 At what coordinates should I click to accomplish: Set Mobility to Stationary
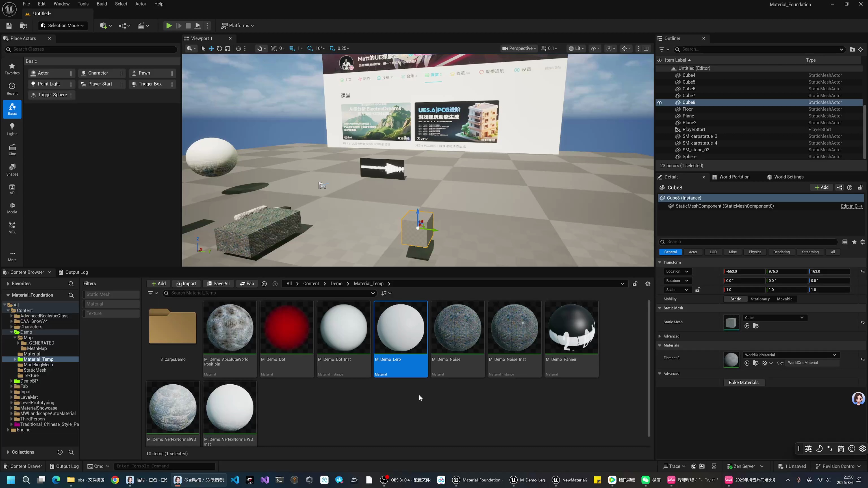coord(760,299)
